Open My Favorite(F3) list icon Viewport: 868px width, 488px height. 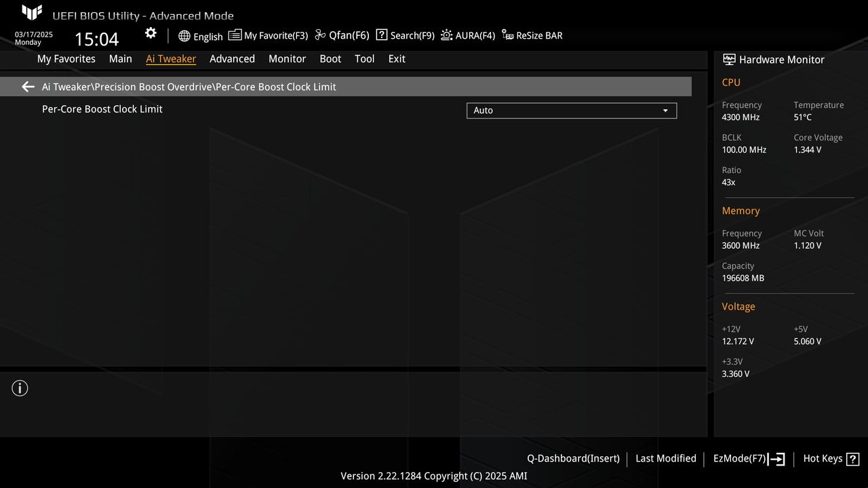click(x=235, y=35)
